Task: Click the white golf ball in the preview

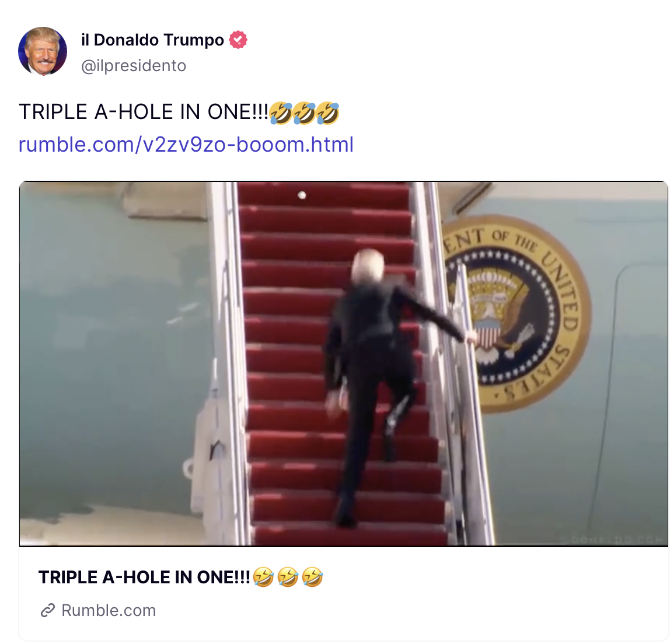Action: (x=302, y=195)
